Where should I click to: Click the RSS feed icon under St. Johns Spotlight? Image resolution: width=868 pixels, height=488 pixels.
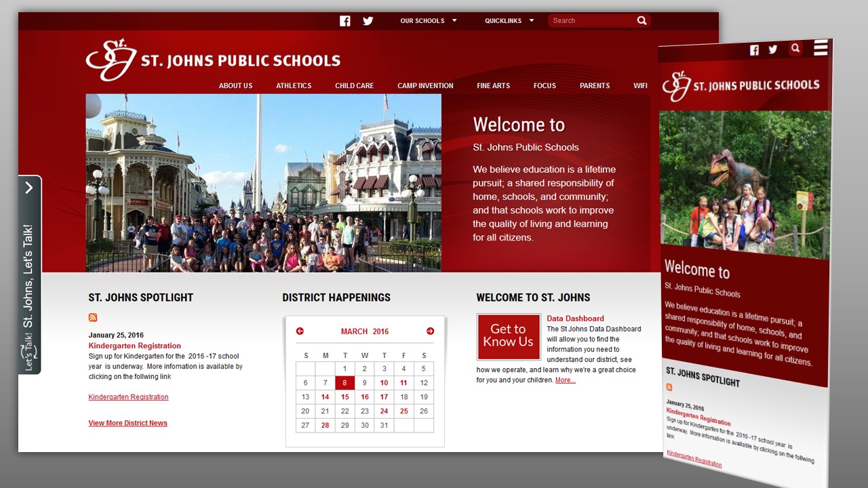93,317
